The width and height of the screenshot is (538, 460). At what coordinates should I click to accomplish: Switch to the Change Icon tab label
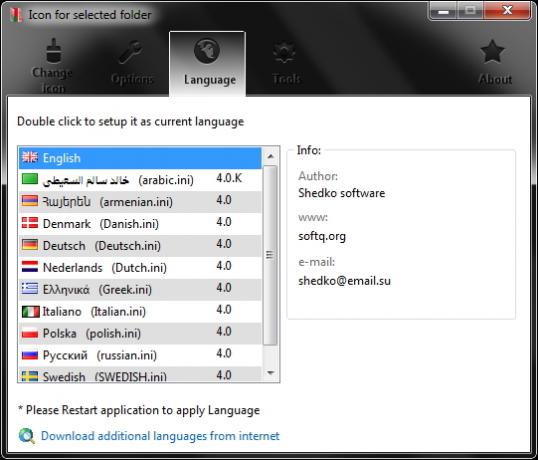[x=52, y=81]
